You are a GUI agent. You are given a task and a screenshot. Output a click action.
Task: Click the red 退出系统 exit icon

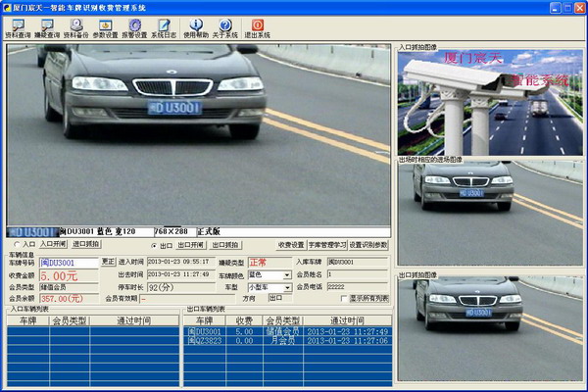[x=257, y=25]
